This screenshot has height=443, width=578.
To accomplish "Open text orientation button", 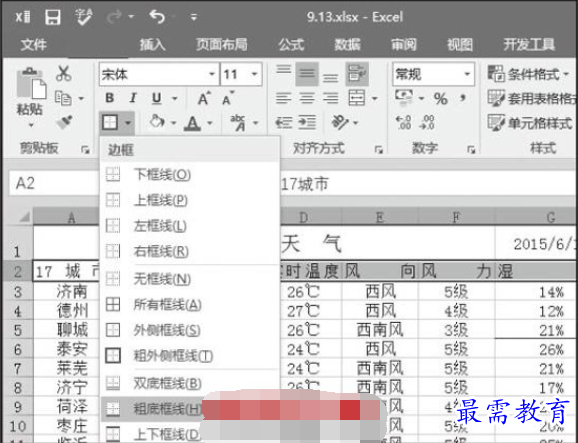I will coord(340,122).
